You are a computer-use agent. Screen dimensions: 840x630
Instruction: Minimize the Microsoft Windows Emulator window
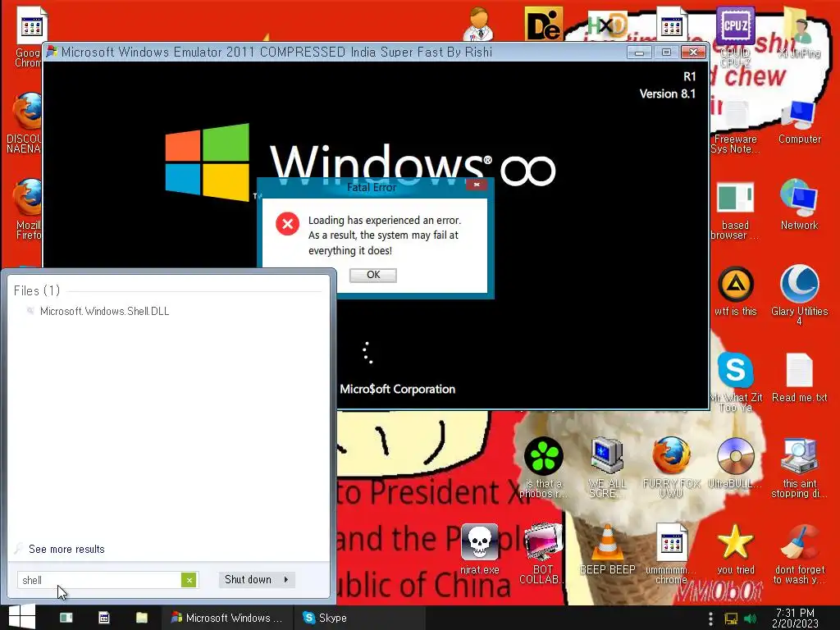tap(639, 52)
